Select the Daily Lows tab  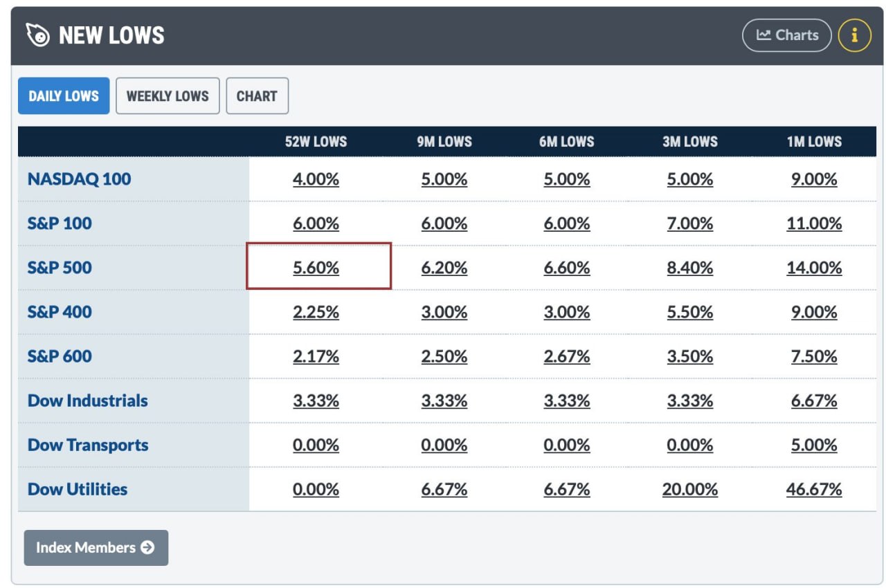tap(64, 96)
